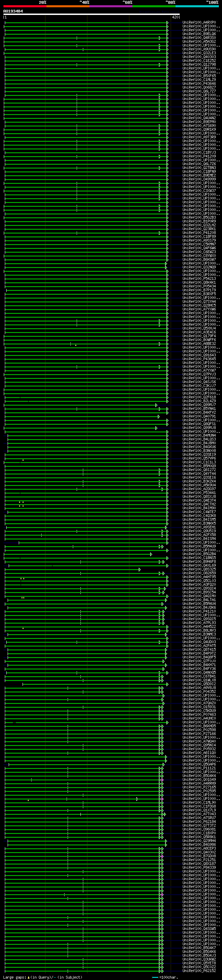
Task: Click UniRef100_Q8QFS1 label
Action: click(x=199, y=424)
